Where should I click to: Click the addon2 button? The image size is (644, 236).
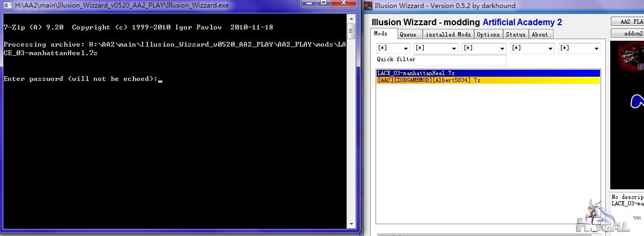(627, 33)
